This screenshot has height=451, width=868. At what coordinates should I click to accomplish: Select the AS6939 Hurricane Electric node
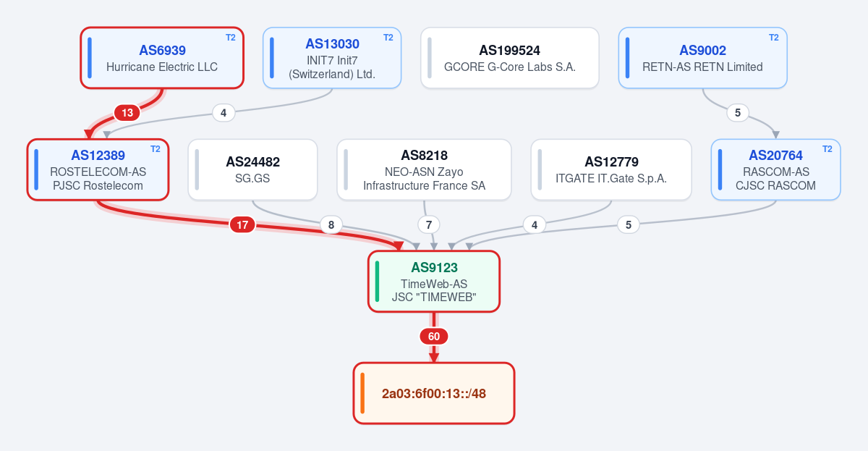pyautogui.click(x=162, y=58)
